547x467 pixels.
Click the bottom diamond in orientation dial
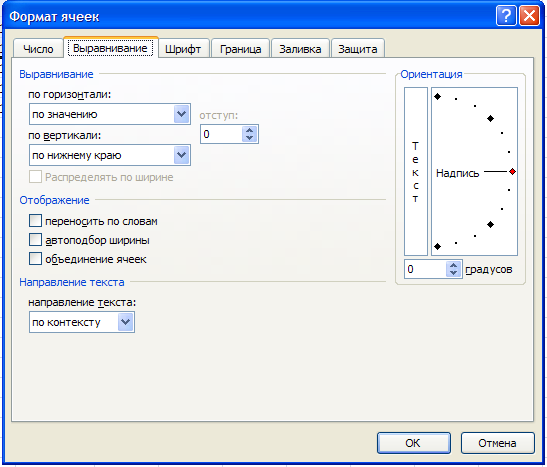(x=437, y=247)
